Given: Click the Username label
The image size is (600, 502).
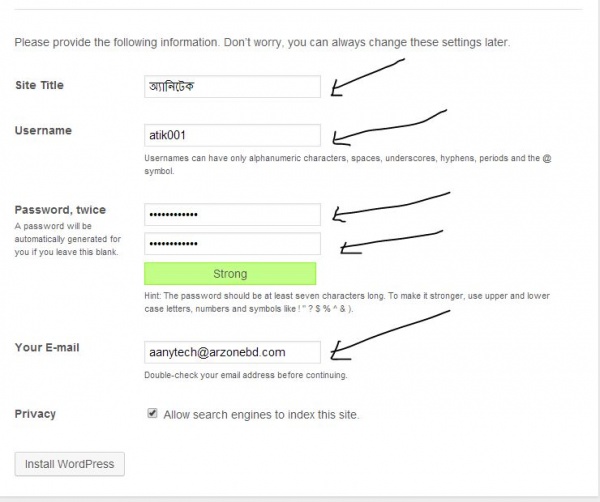Looking at the screenshot, I should [43, 130].
